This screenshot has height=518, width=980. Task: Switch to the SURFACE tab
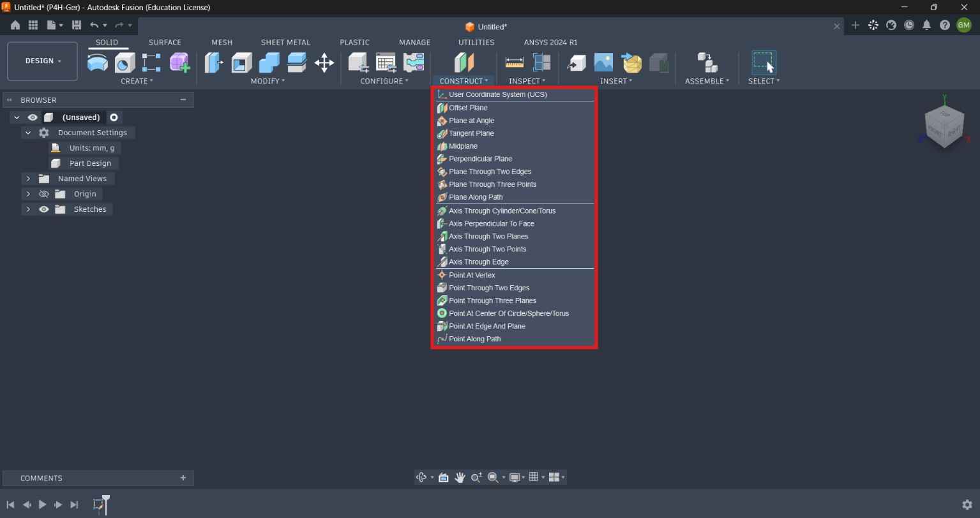click(165, 42)
